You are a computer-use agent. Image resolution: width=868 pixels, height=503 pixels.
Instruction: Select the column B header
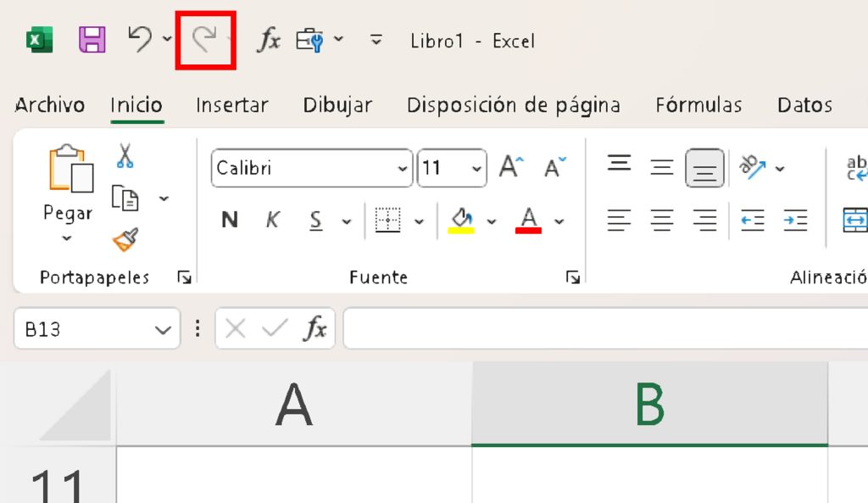[x=649, y=404]
